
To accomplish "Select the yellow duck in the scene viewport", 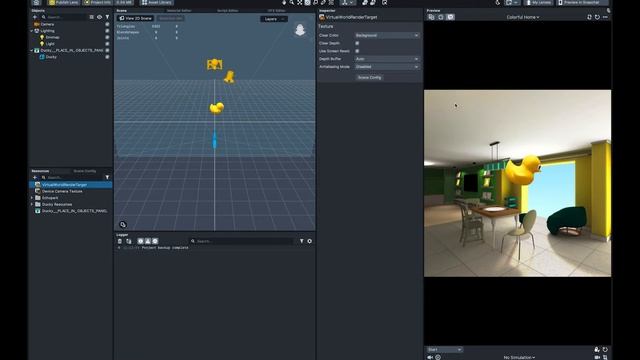I will point(217,108).
